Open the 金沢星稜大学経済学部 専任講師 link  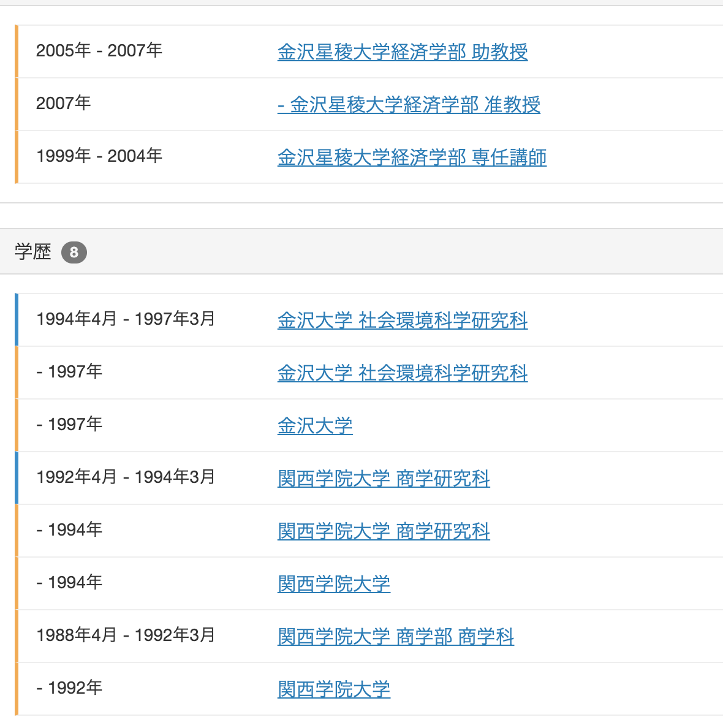(412, 157)
